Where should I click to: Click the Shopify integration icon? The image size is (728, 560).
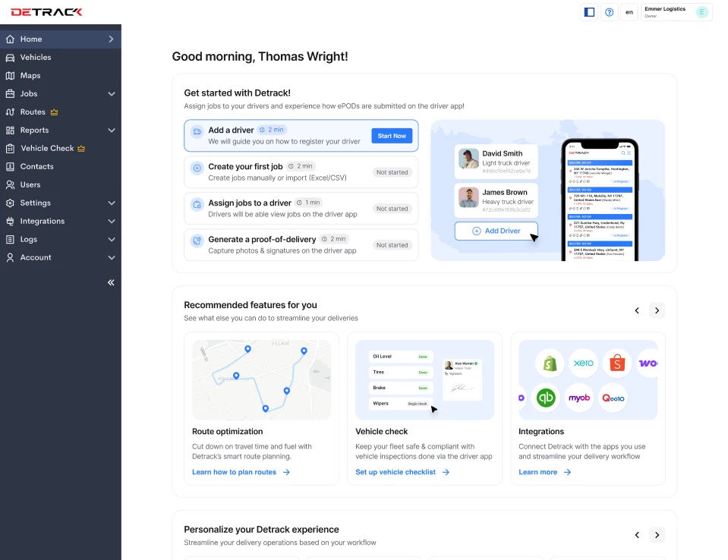point(549,363)
